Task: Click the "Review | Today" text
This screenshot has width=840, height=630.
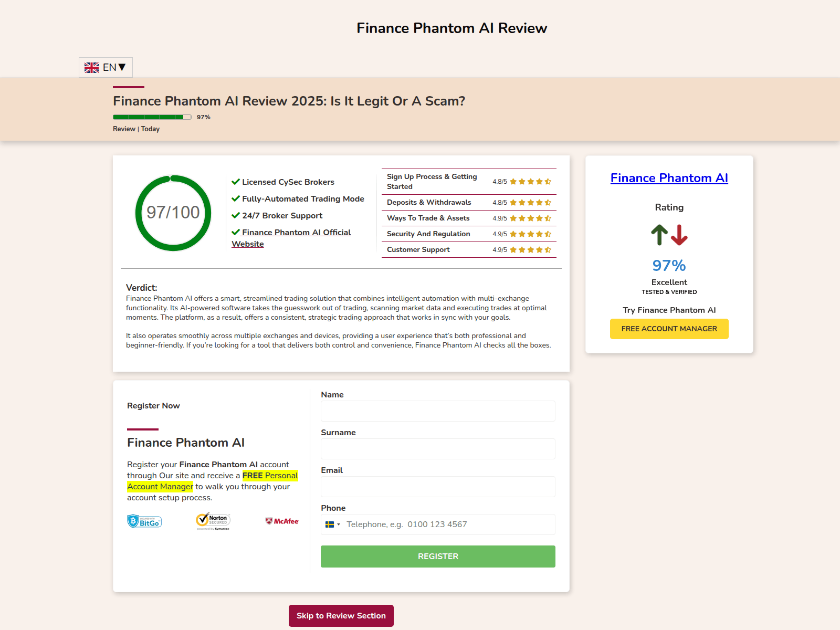Action: pyautogui.click(x=136, y=129)
